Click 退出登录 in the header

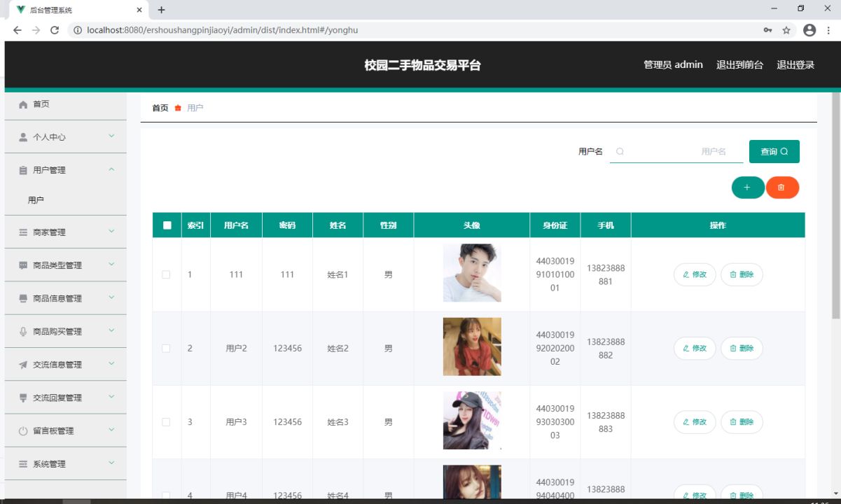tap(795, 65)
